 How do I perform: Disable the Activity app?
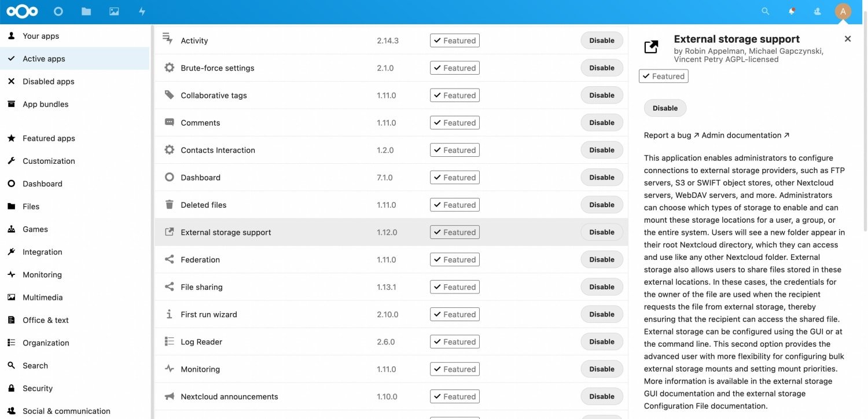(x=602, y=41)
